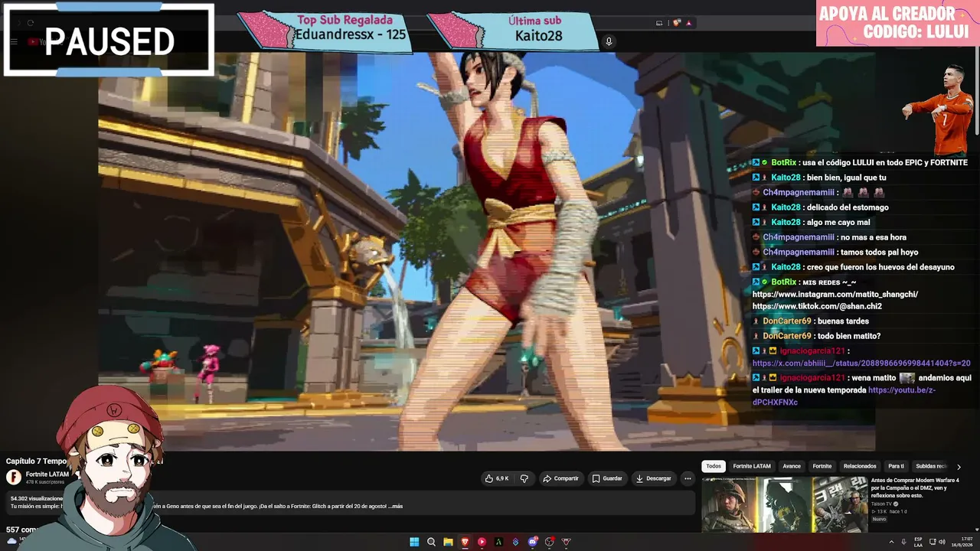The image size is (980, 551).
Task: Open the instagram.com/matito_shangchi link in chat
Action: 835,295
